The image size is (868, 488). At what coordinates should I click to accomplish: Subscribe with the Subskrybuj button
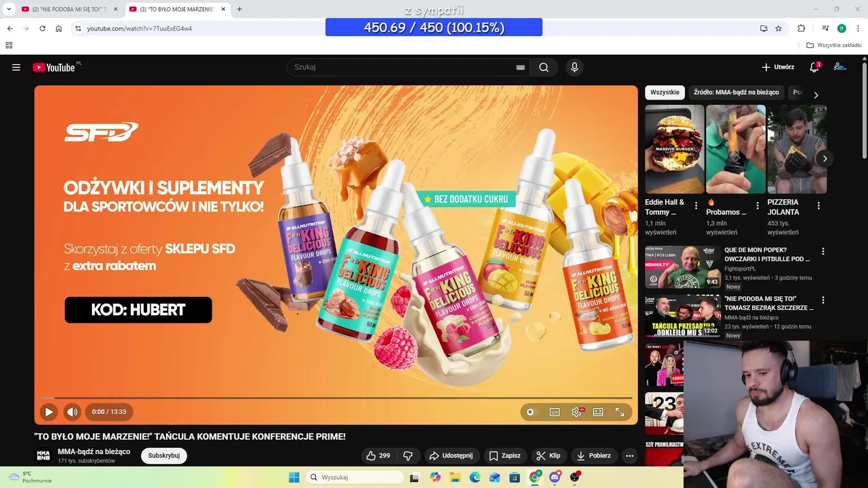(164, 455)
